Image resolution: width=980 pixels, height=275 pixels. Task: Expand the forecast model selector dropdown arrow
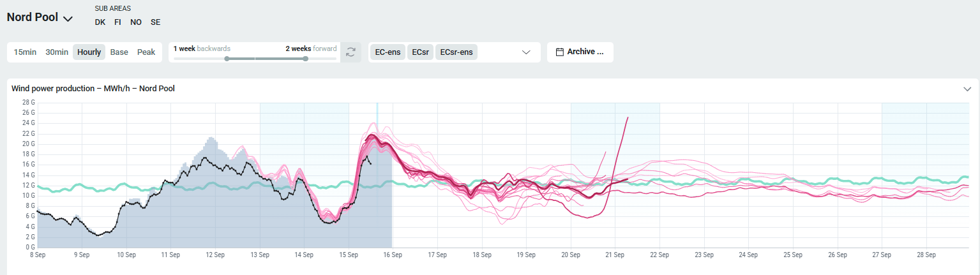[x=527, y=52]
